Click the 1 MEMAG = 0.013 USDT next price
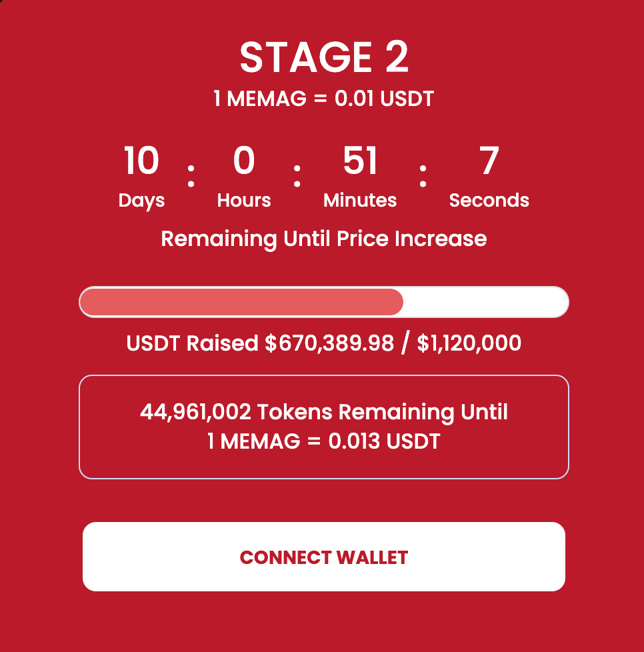The image size is (644, 652). [323, 441]
